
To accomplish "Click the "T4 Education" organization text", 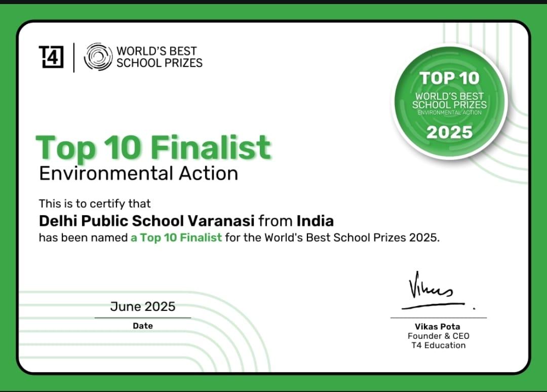I will pyautogui.click(x=438, y=345).
